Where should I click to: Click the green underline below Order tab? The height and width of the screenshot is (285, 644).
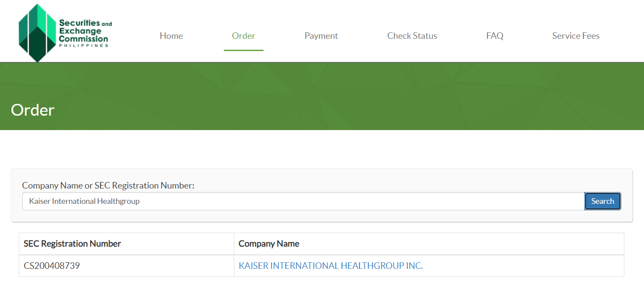point(243,50)
